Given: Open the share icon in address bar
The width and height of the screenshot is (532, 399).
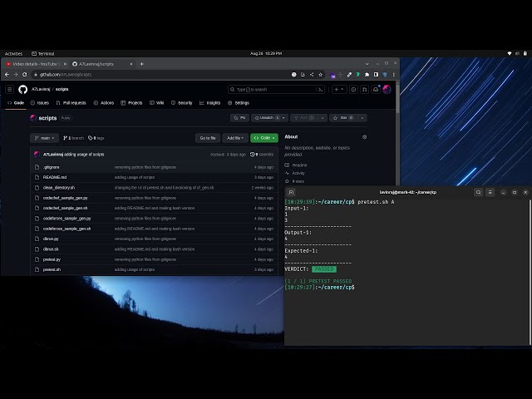Looking at the screenshot, I should pyautogui.click(x=312, y=75).
